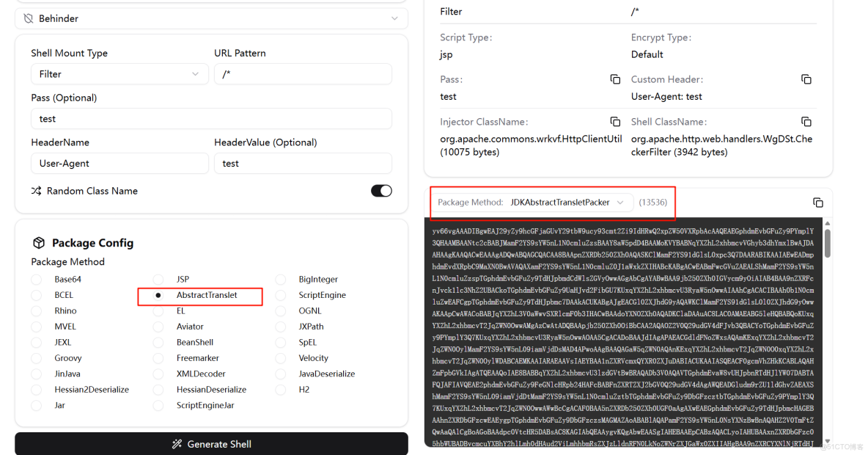Click the Generate Shell button

pyautogui.click(x=211, y=444)
